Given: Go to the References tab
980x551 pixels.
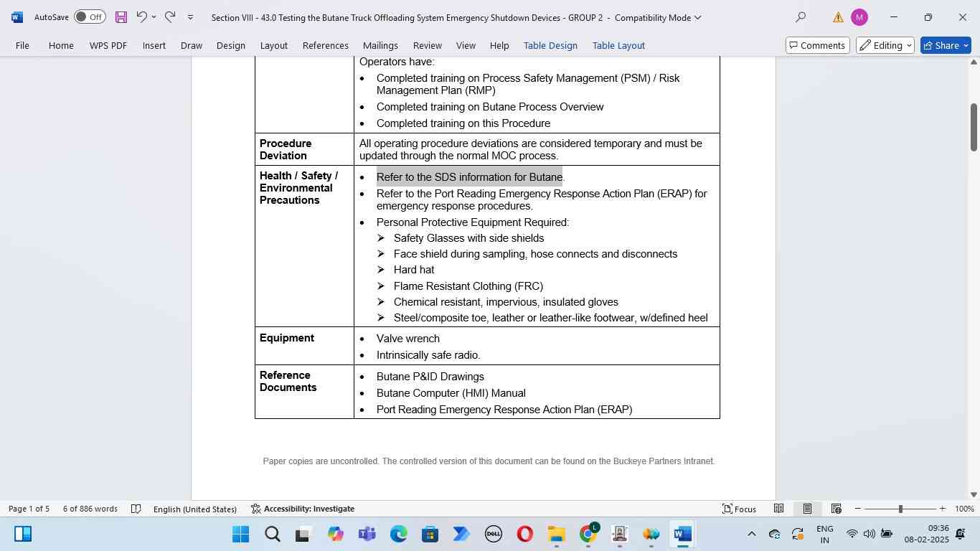Looking at the screenshot, I should coord(326,45).
